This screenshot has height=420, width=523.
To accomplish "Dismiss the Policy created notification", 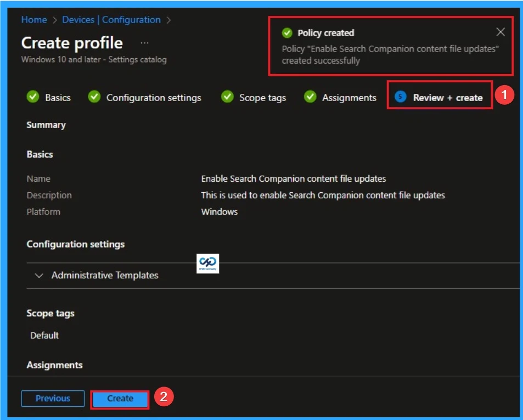I will click(x=500, y=32).
